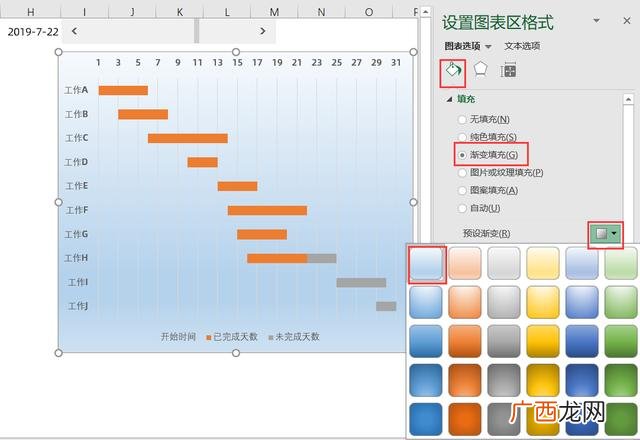Apply the medium gradient Accent 5 blue swatch
This screenshot has width=640, height=440.
coord(582,341)
